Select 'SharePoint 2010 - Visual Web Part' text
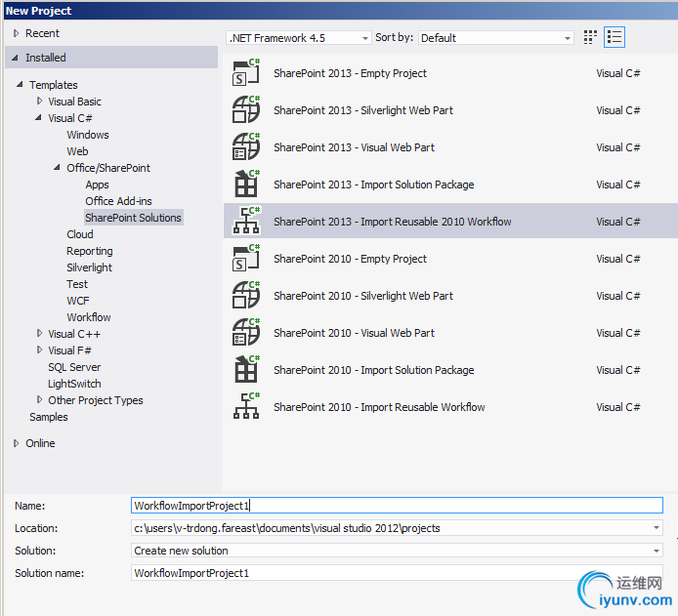This screenshot has height=616, width=678. tap(354, 333)
